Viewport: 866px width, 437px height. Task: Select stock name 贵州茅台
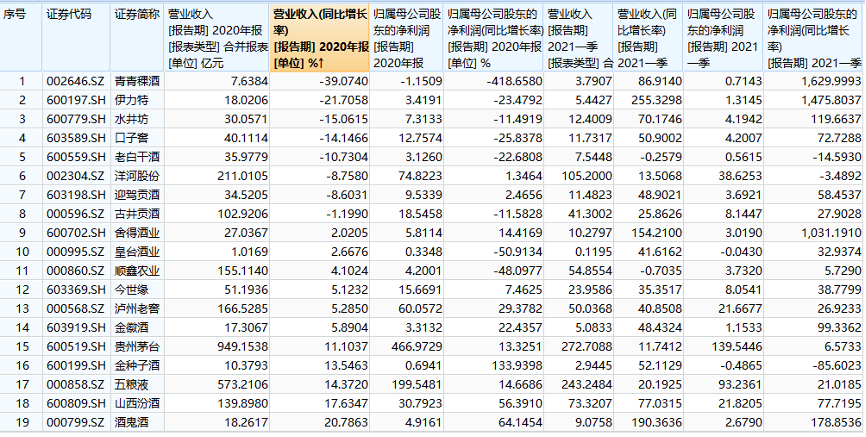pos(137,346)
